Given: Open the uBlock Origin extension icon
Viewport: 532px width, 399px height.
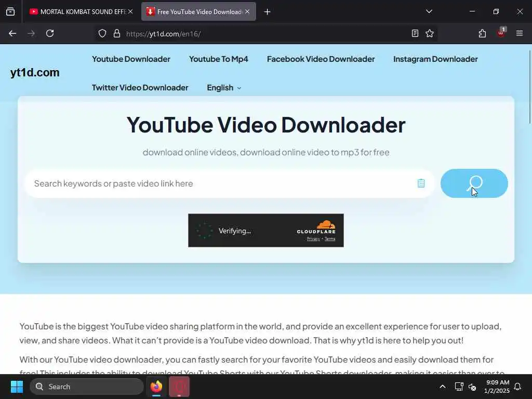Looking at the screenshot, I should tap(501, 33).
